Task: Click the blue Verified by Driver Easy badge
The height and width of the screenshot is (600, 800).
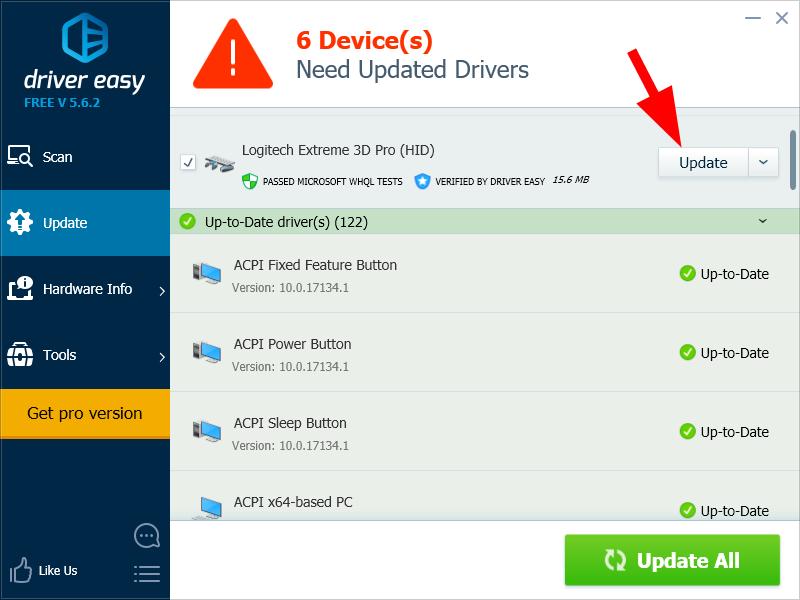Action: pos(422,181)
